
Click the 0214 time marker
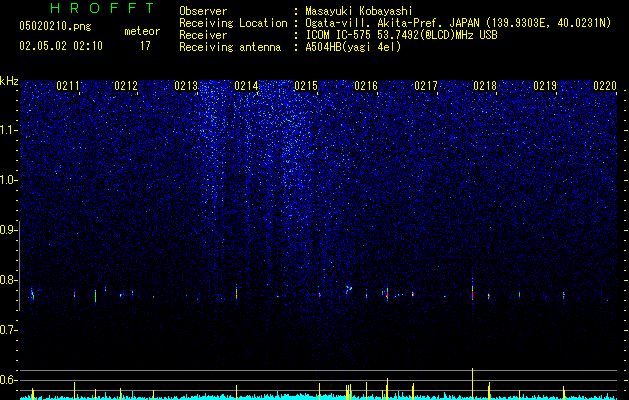(x=246, y=86)
